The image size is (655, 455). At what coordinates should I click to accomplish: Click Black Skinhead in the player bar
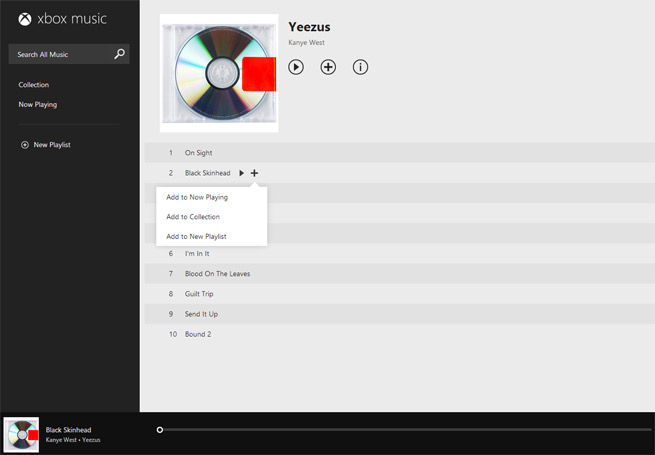69,430
